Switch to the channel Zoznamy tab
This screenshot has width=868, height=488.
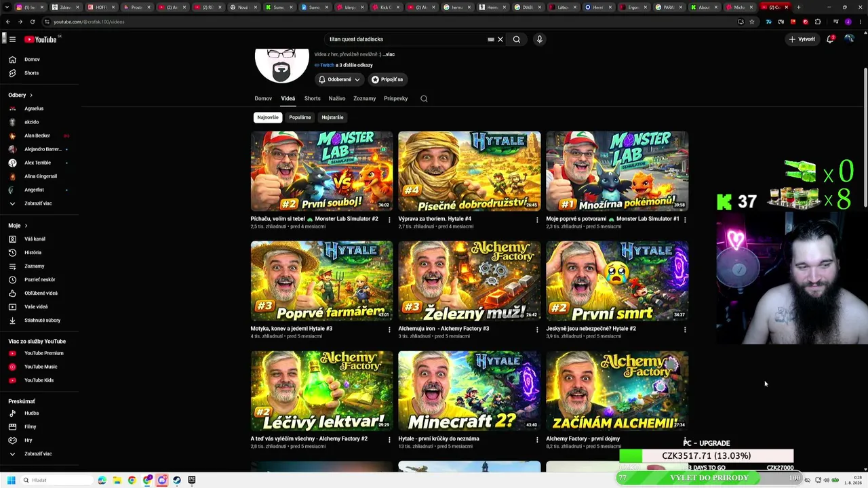pyautogui.click(x=365, y=98)
